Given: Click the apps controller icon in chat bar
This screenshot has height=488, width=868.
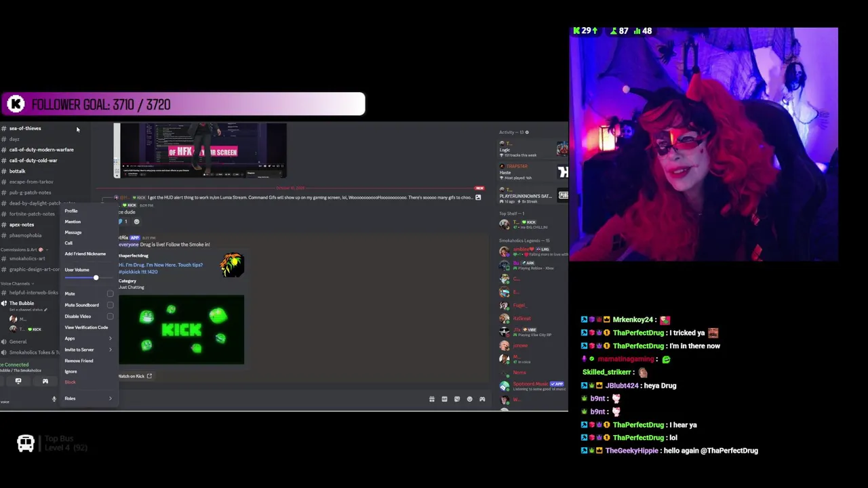Looking at the screenshot, I should [482, 399].
